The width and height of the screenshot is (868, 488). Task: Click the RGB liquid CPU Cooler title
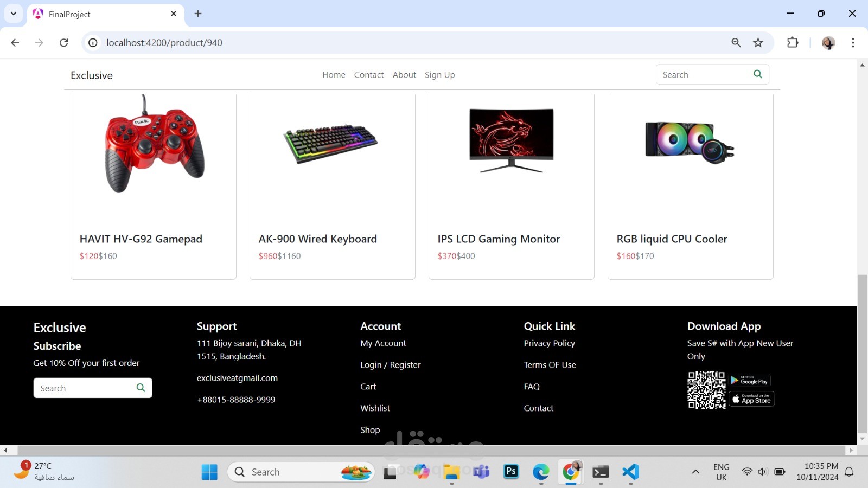click(x=672, y=239)
